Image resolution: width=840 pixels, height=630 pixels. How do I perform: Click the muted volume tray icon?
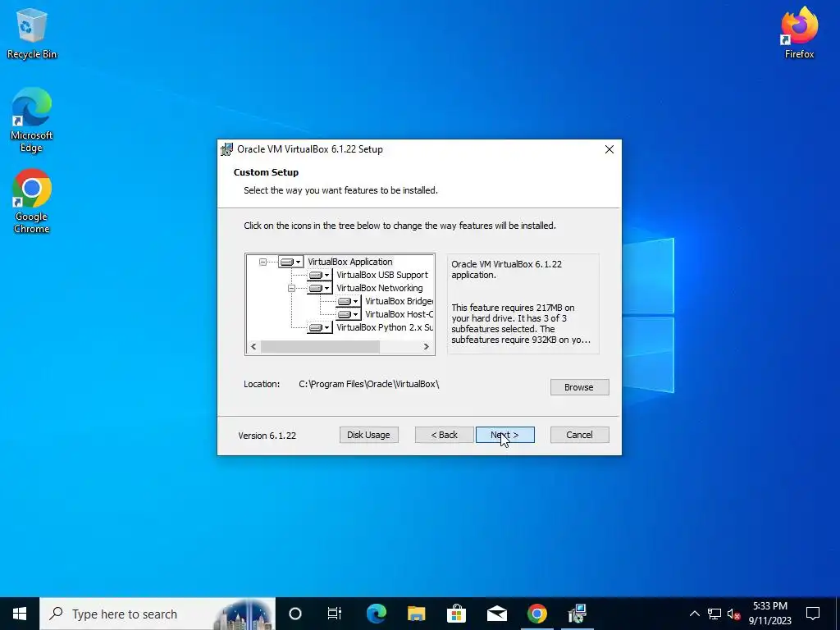pyautogui.click(x=733, y=614)
